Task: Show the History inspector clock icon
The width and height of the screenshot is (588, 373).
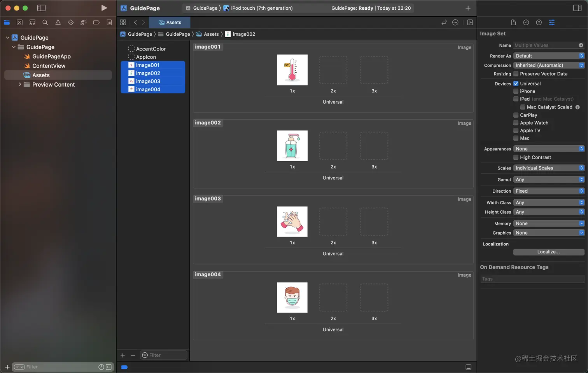Action: tap(526, 23)
